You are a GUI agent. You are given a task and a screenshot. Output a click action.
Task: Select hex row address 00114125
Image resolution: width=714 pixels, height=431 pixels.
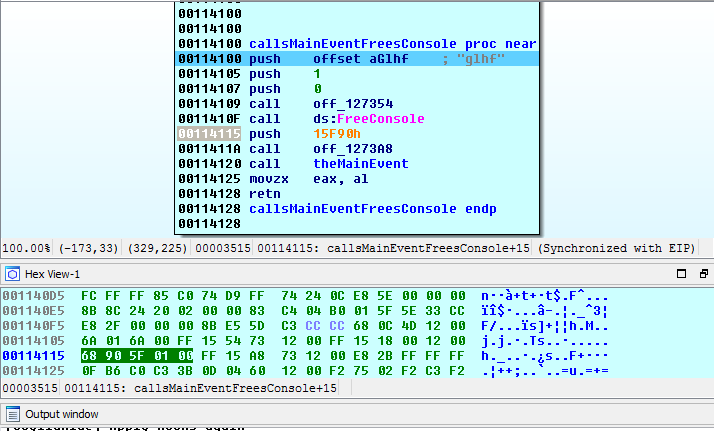click(33, 371)
